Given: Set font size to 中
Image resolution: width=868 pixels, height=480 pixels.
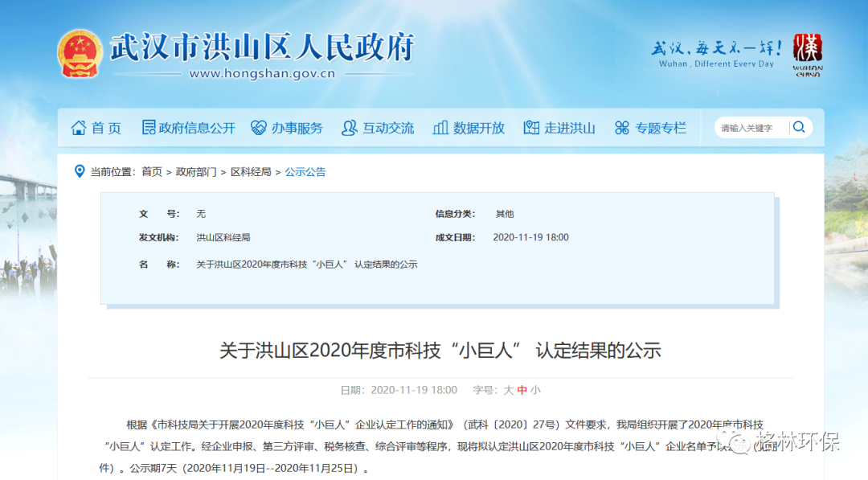Looking at the screenshot, I should [x=522, y=390].
